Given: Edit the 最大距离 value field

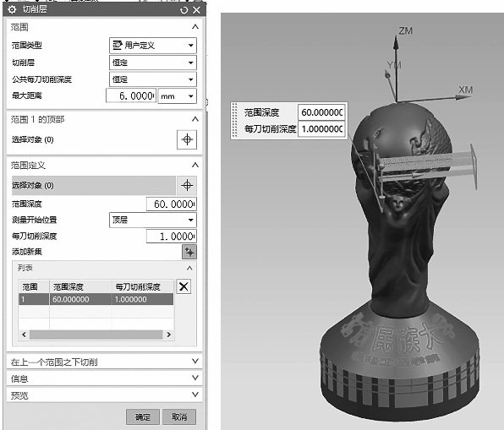Looking at the screenshot, I should point(131,96).
